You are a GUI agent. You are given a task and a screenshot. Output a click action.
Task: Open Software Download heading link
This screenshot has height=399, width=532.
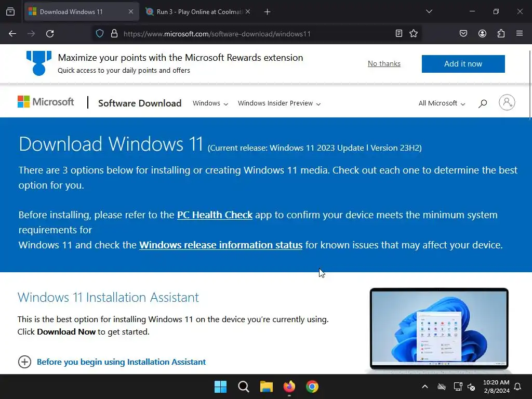tap(140, 103)
